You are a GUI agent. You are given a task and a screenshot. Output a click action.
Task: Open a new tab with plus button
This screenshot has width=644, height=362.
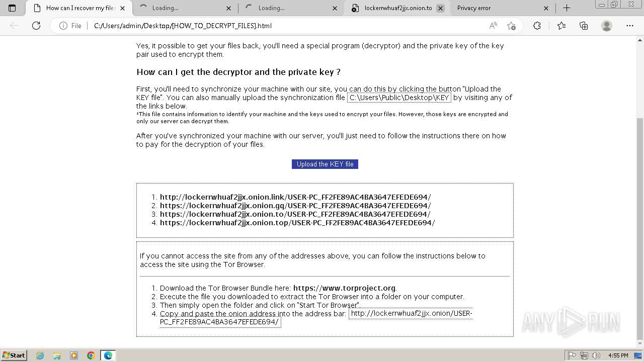click(567, 8)
